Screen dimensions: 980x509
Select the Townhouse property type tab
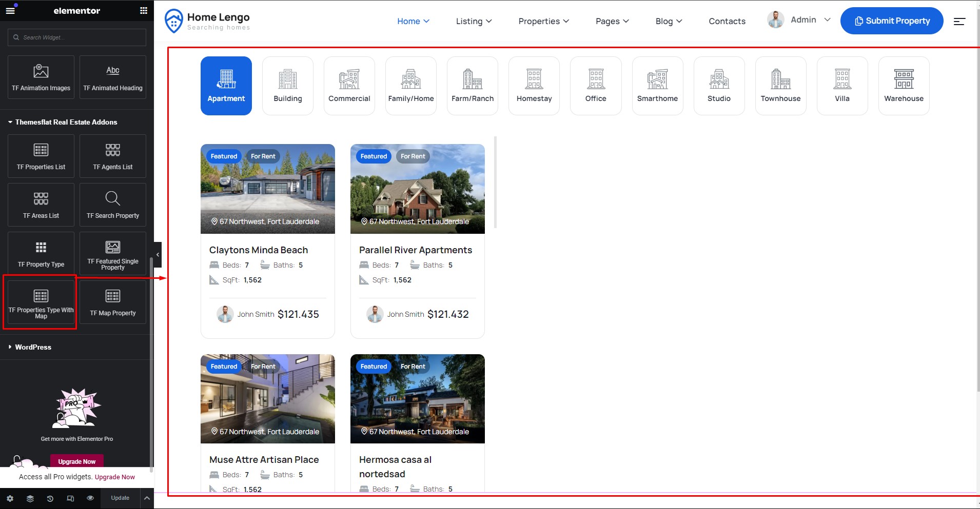tap(781, 86)
